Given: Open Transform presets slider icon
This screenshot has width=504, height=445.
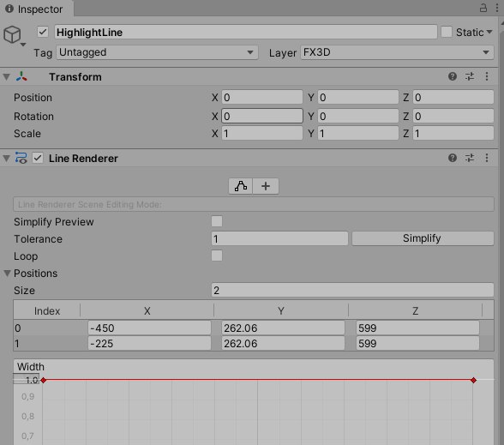Looking at the screenshot, I should click(470, 76).
